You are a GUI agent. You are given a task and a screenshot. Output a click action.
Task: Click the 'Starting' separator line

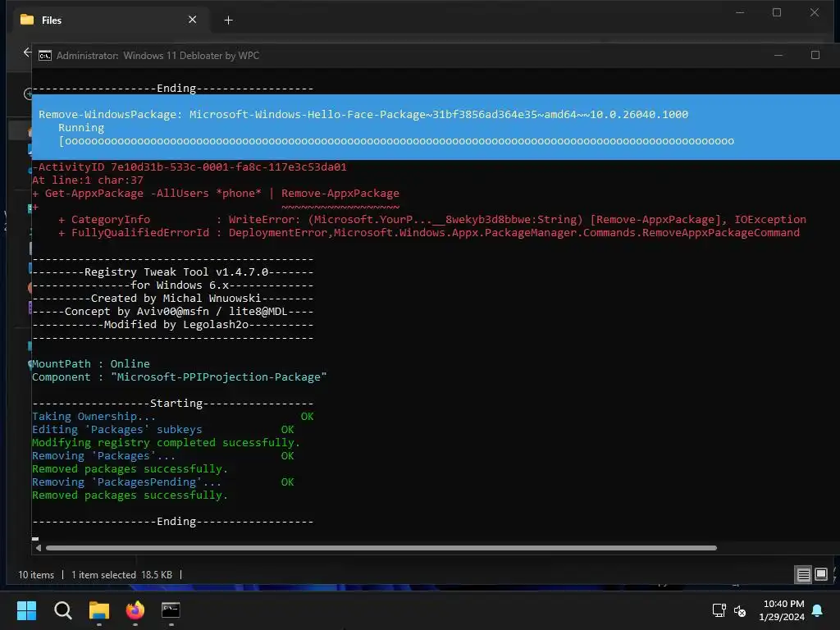coord(172,404)
